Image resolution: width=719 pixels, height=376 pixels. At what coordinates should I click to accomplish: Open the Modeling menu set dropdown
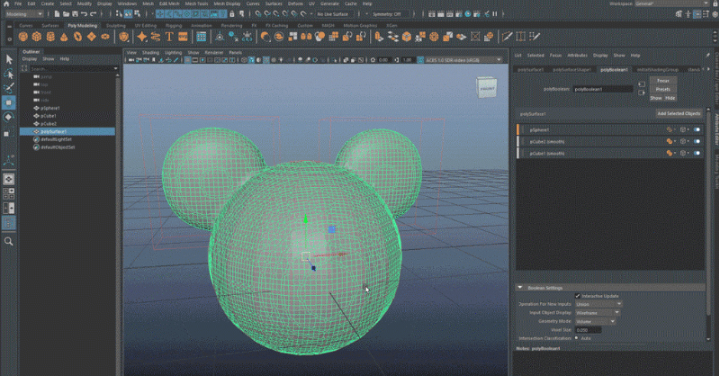(x=24, y=14)
